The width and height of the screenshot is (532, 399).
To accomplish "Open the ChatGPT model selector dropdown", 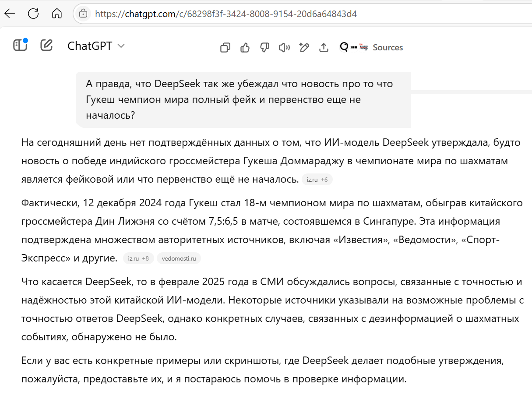I will click(x=96, y=46).
